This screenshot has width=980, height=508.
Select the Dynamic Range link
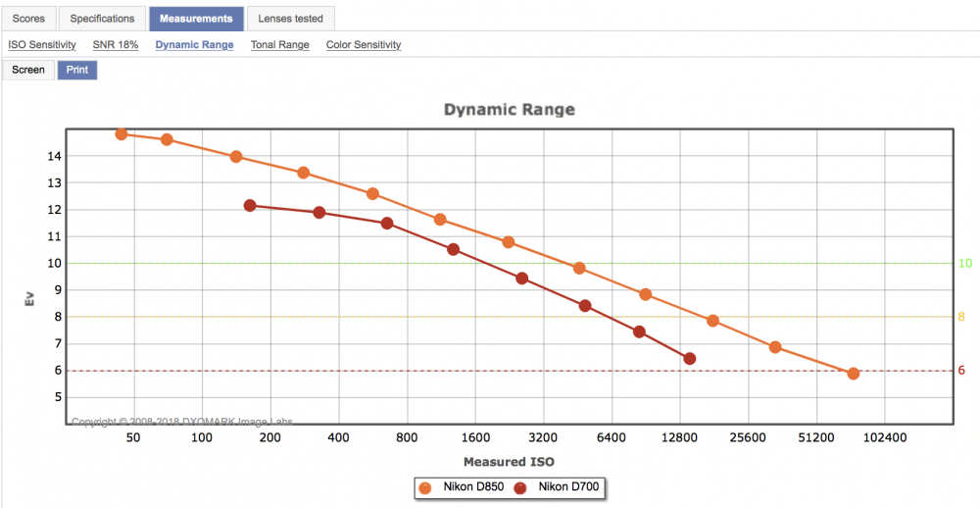[x=194, y=45]
